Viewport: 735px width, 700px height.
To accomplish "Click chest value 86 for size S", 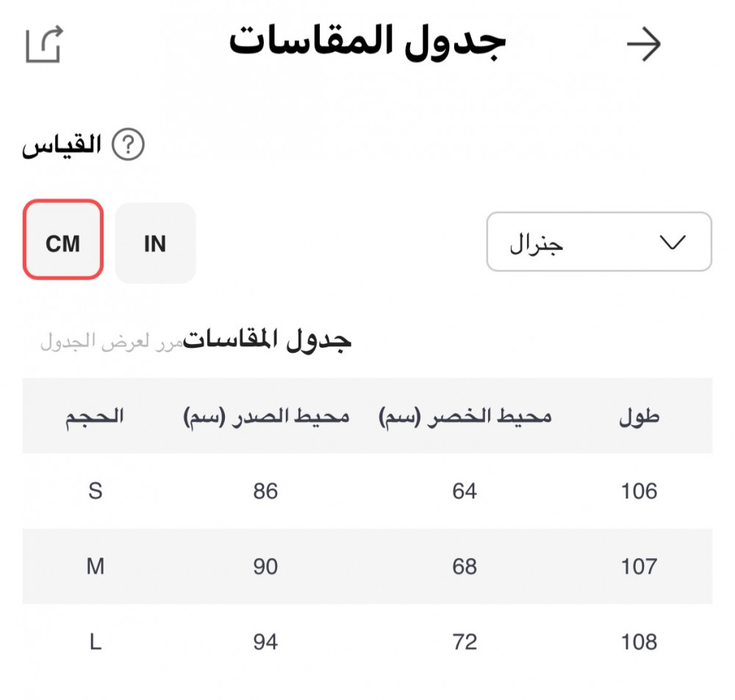I will (x=265, y=490).
